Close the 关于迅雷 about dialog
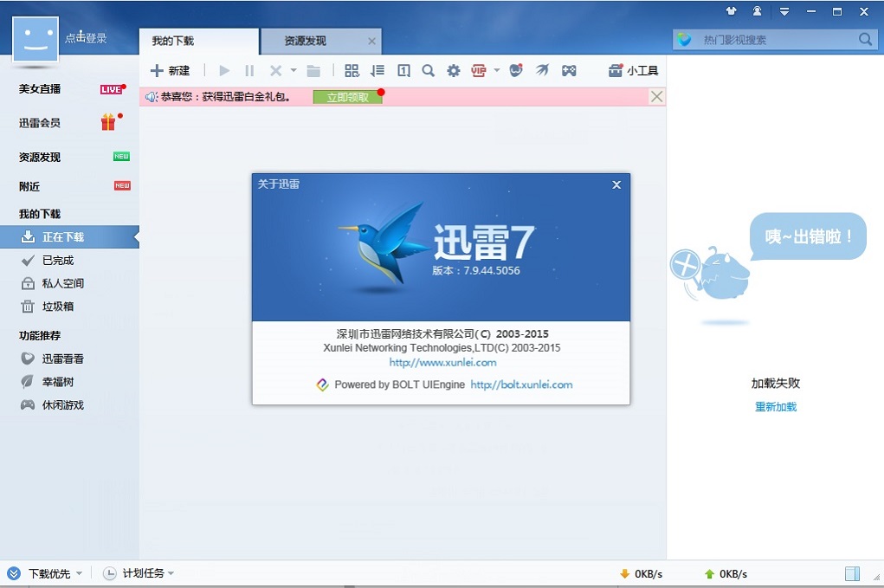The width and height of the screenshot is (884, 588). (616, 184)
